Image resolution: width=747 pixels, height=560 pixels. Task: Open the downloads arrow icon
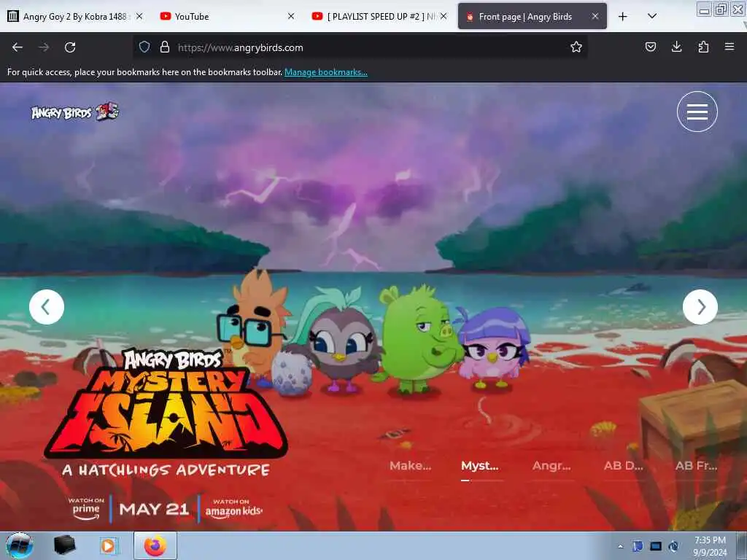tap(676, 47)
